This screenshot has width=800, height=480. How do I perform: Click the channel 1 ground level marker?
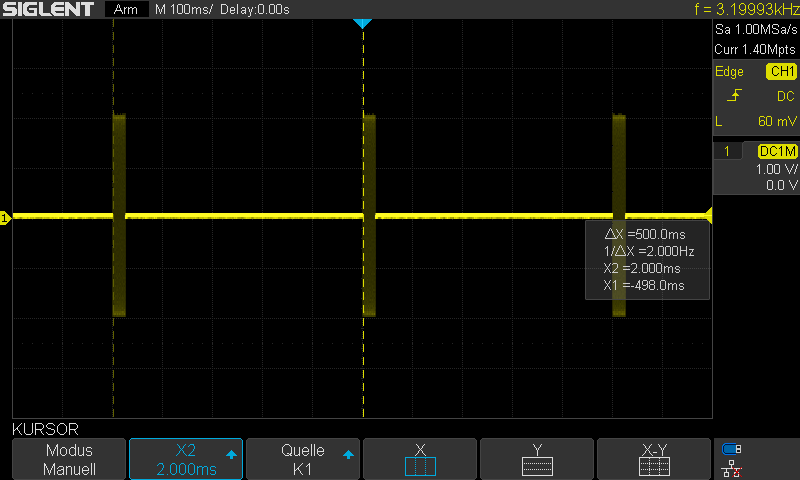pos(5,218)
